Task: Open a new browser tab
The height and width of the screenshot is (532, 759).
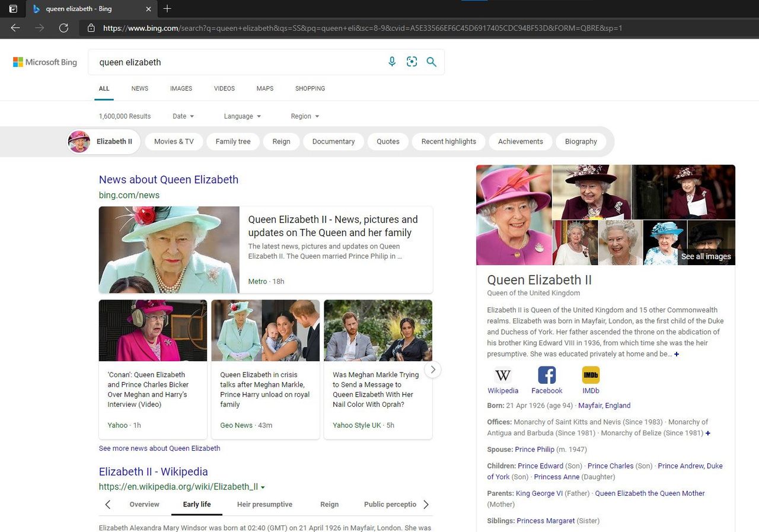Action: pyautogui.click(x=167, y=8)
